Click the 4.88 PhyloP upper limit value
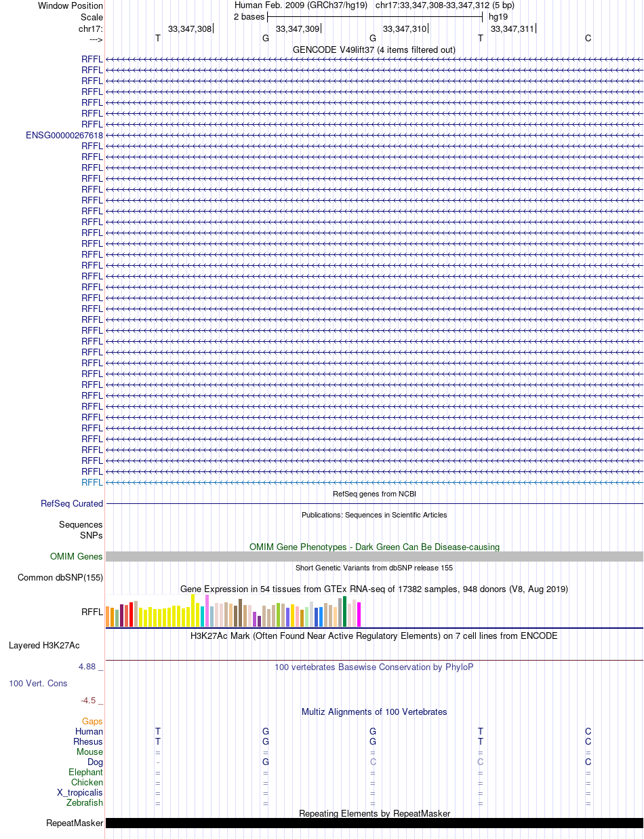 [x=91, y=667]
